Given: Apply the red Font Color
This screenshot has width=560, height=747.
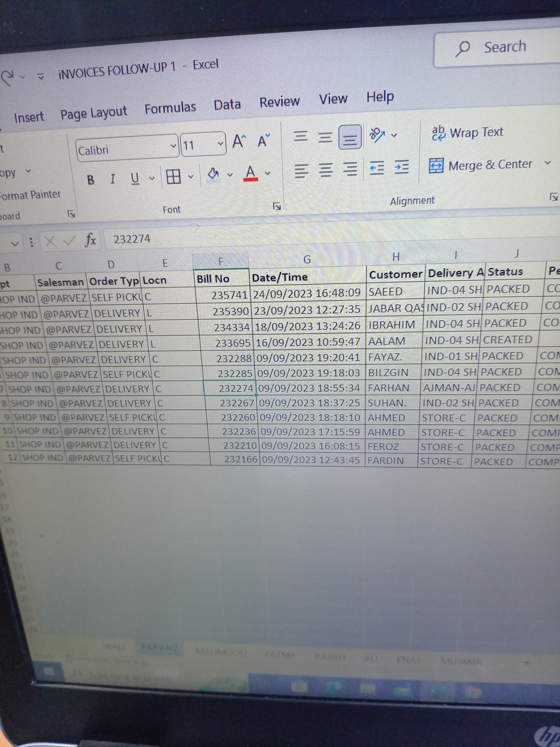Looking at the screenshot, I should [250, 173].
